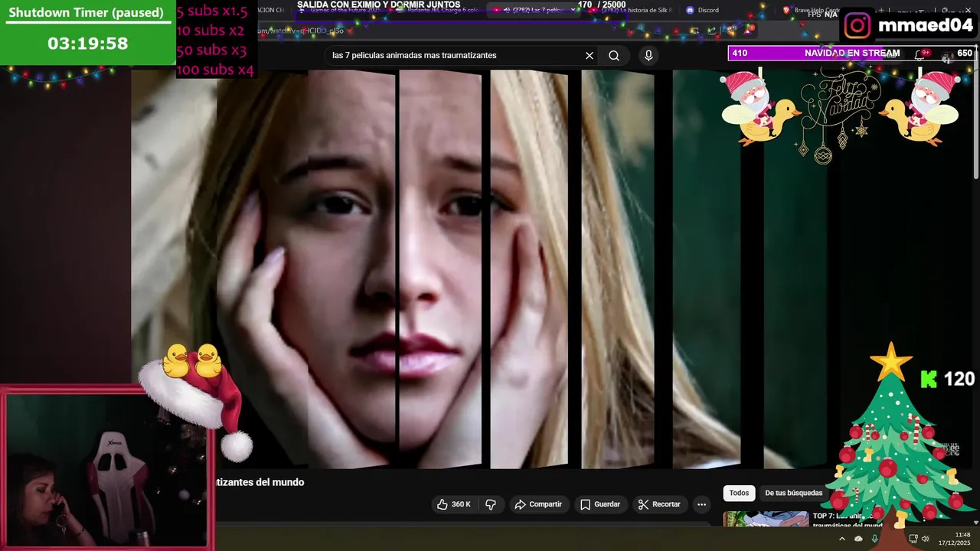Viewport: 980px width, 551px height.
Task: Click the 'tizantes del mundo' video title
Action: (x=260, y=482)
